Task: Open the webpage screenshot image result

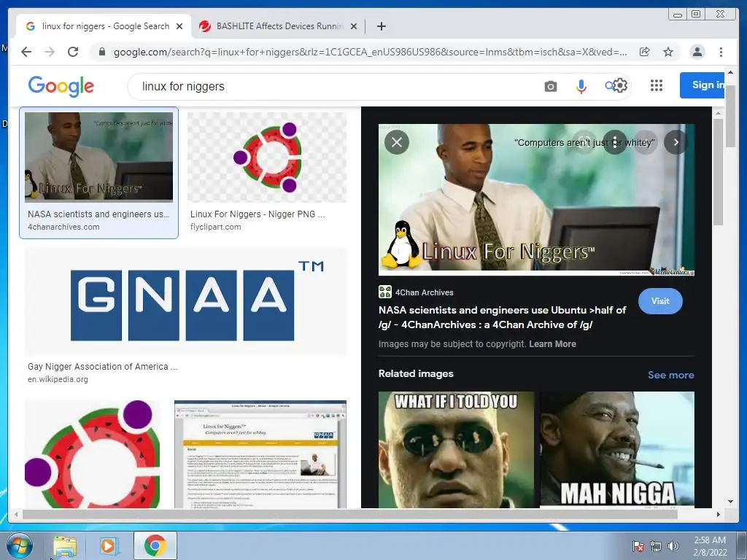Action: pyautogui.click(x=260, y=454)
